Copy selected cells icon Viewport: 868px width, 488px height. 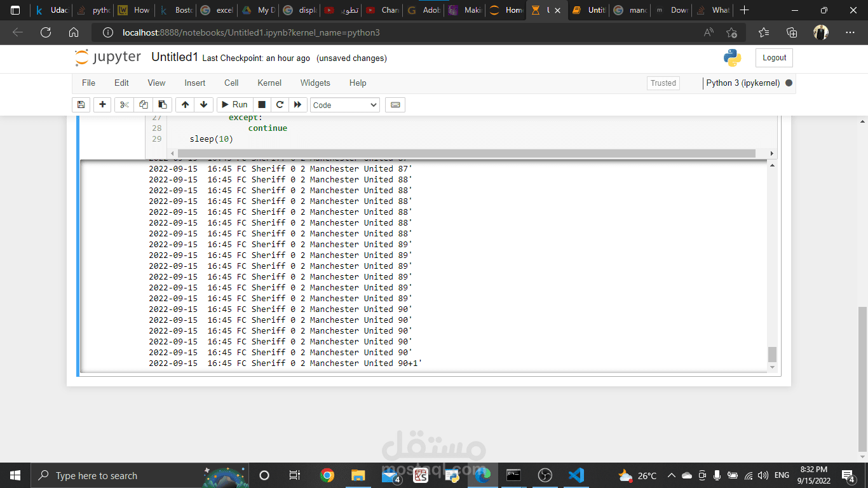tap(144, 105)
